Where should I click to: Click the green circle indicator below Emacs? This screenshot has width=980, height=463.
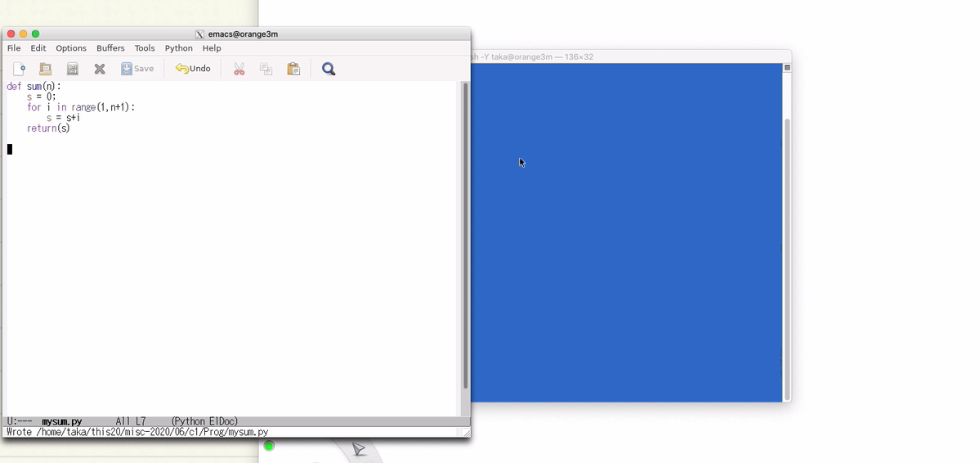coord(269,446)
